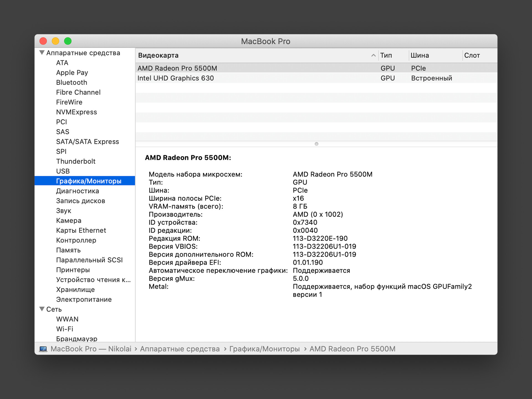
Task: Click MacBook Pro — Nikolai in path bar
Action: [91, 349]
